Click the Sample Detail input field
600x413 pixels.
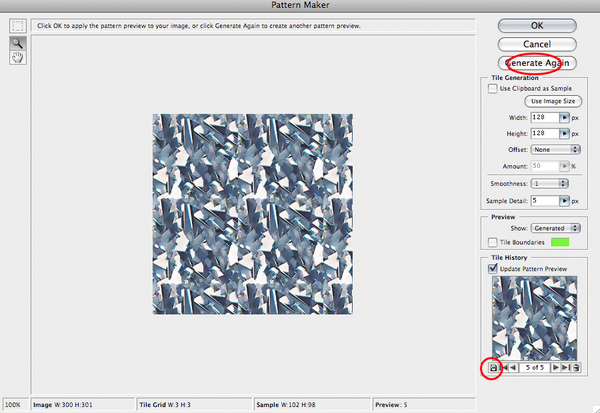(545, 201)
